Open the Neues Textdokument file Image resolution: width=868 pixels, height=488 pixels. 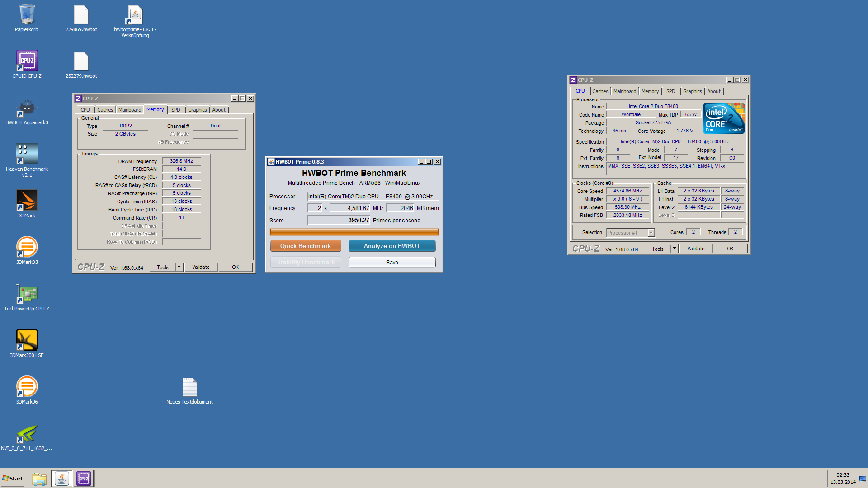coord(189,390)
